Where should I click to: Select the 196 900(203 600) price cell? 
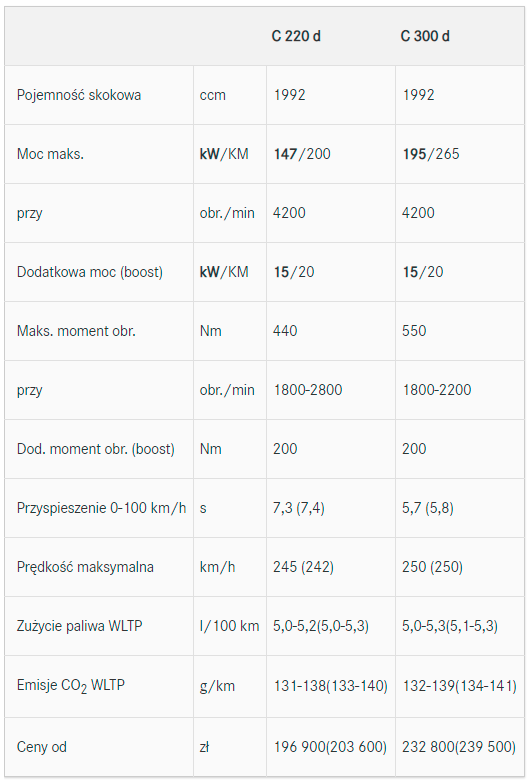(330, 747)
